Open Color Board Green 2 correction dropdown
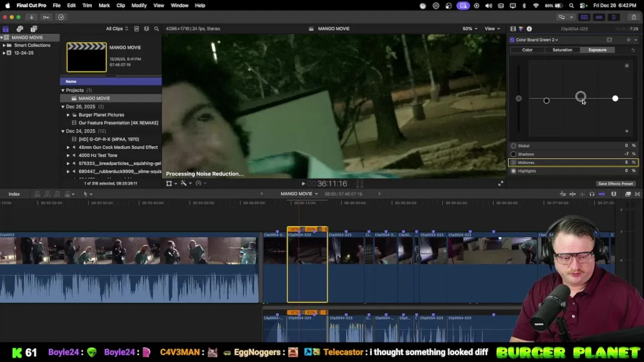 pyautogui.click(x=537, y=40)
